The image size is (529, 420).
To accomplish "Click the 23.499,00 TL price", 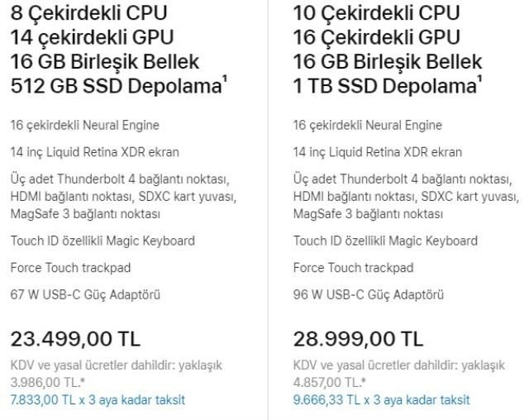I will (x=75, y=339).
